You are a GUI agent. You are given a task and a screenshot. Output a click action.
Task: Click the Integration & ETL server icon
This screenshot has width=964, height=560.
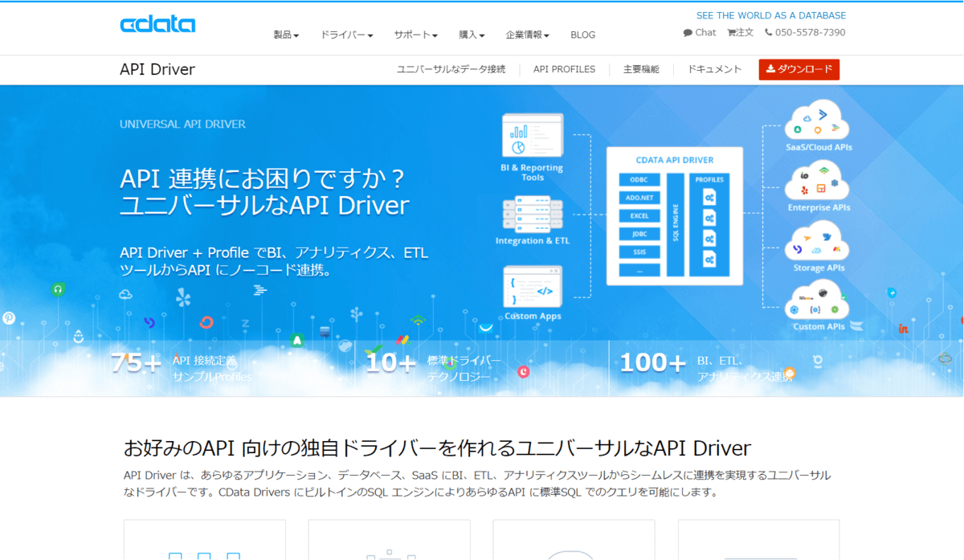tap(532, 215)
